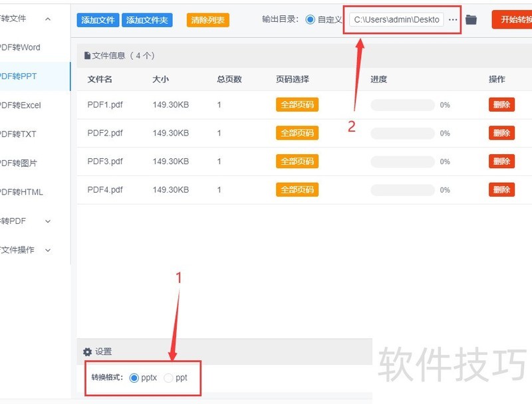Select the pptx conversion format
The image size is (532, 404).
[136, 378]
